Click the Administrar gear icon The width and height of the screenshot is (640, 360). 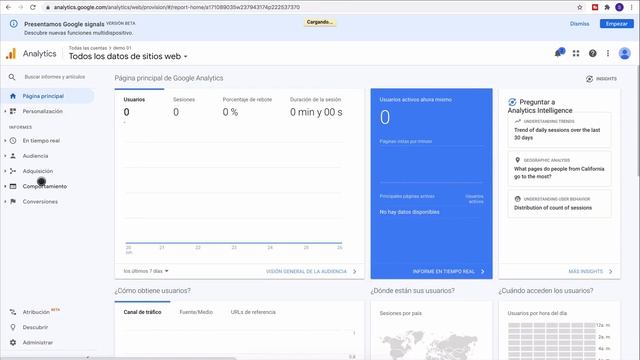coord(13,343)
